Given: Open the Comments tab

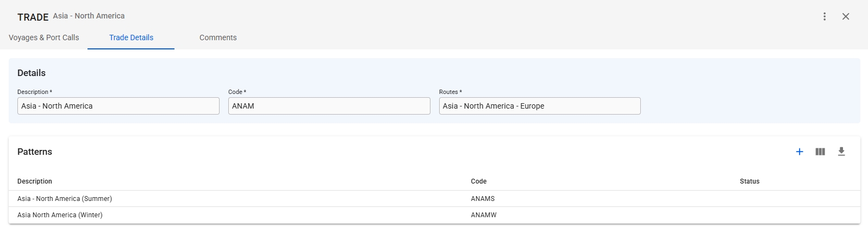Looking at the screenshot, I should [x=218, y=37].
